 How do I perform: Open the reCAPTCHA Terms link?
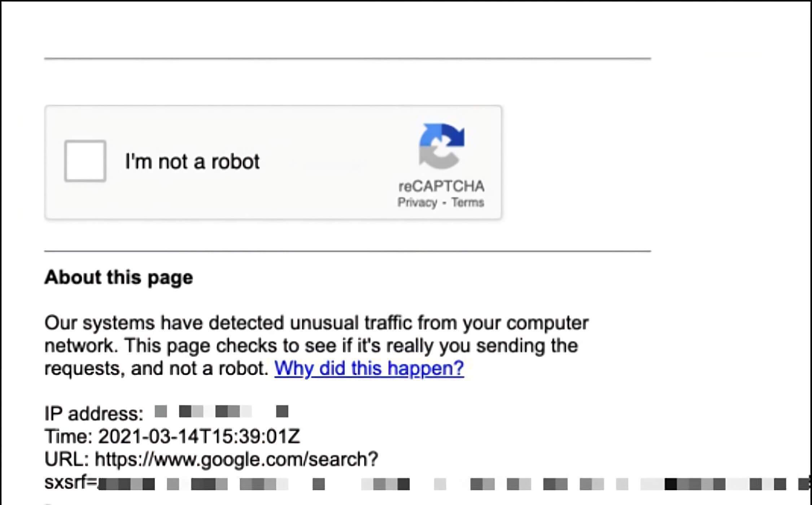[x=468, y=202]
